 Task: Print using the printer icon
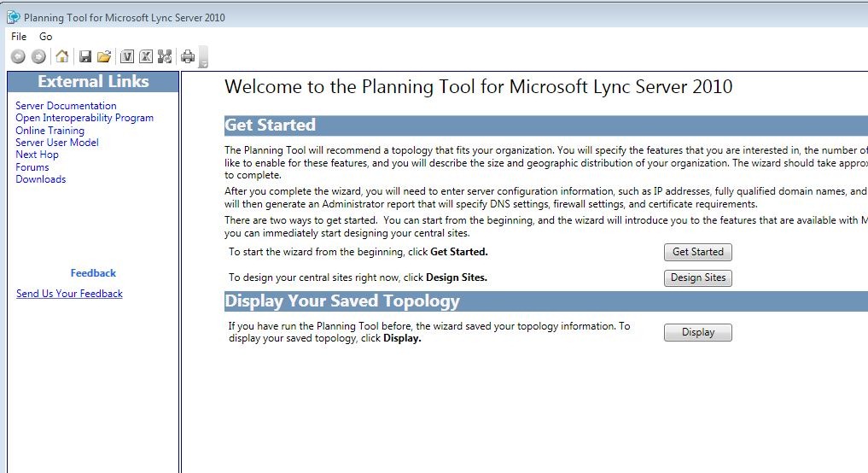coord(188,56)
